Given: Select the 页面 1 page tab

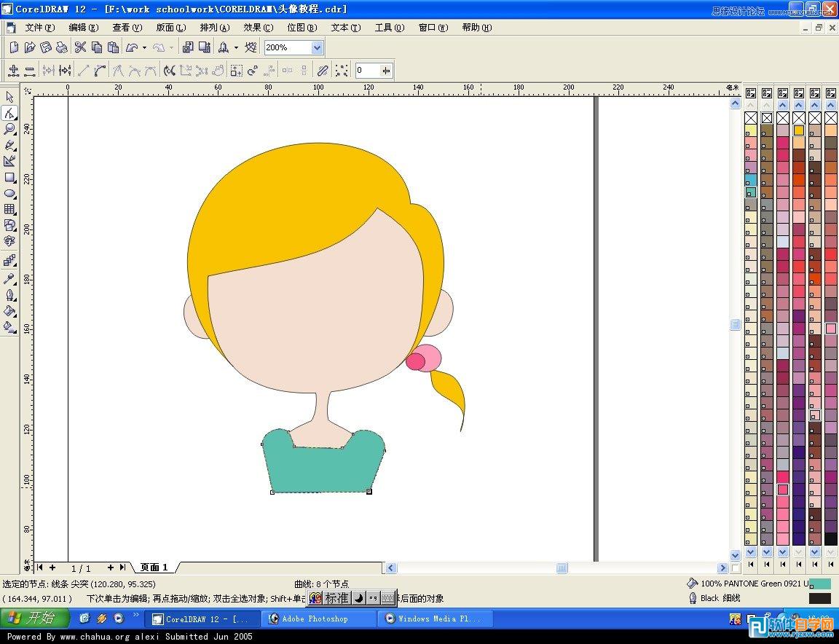Looking at the screenshot, I should 154,567.
